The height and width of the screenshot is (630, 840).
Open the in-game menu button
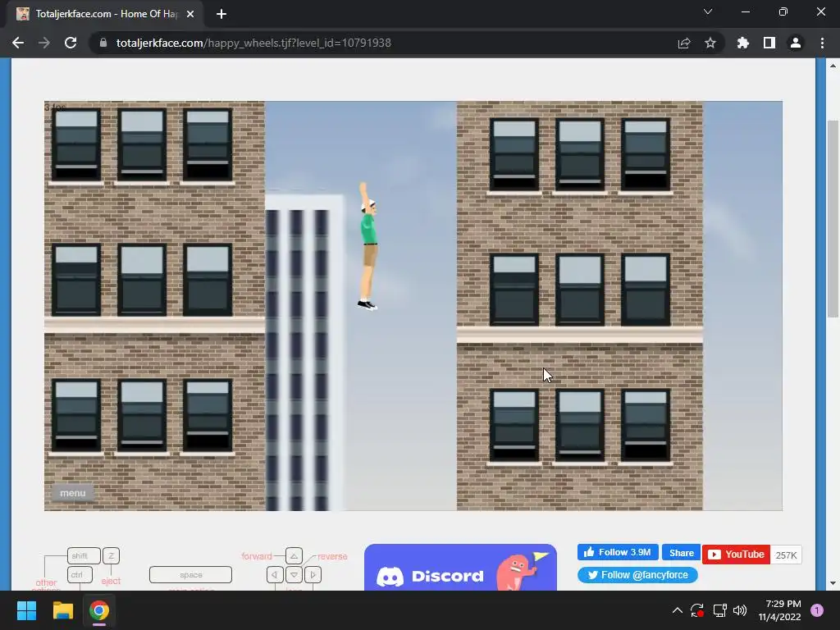[x=73, y=493]
